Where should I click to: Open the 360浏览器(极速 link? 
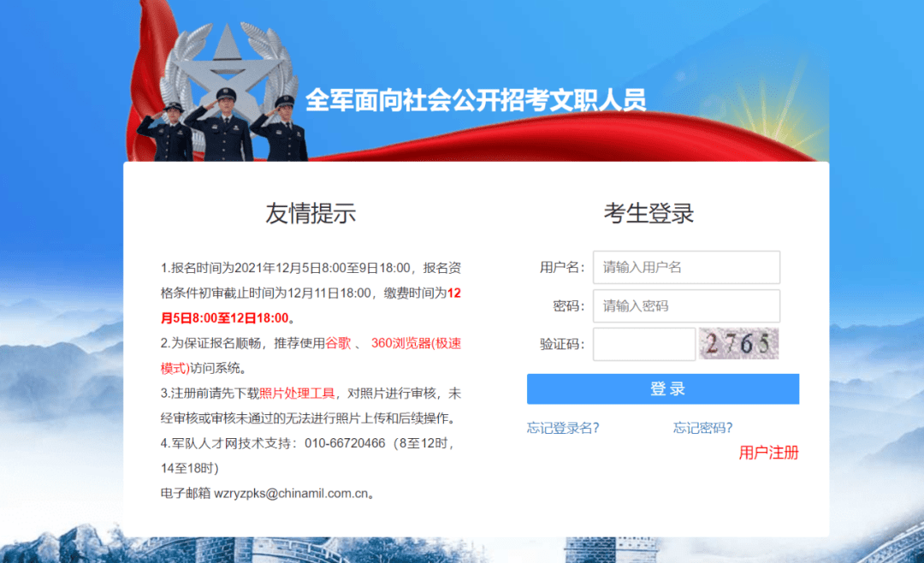coord(416,343)
